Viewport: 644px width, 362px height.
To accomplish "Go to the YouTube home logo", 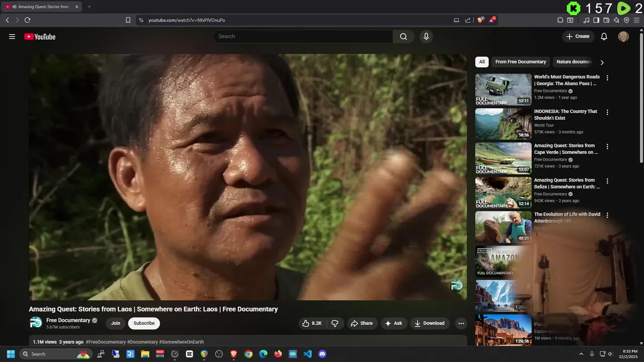I will (40, 37).
